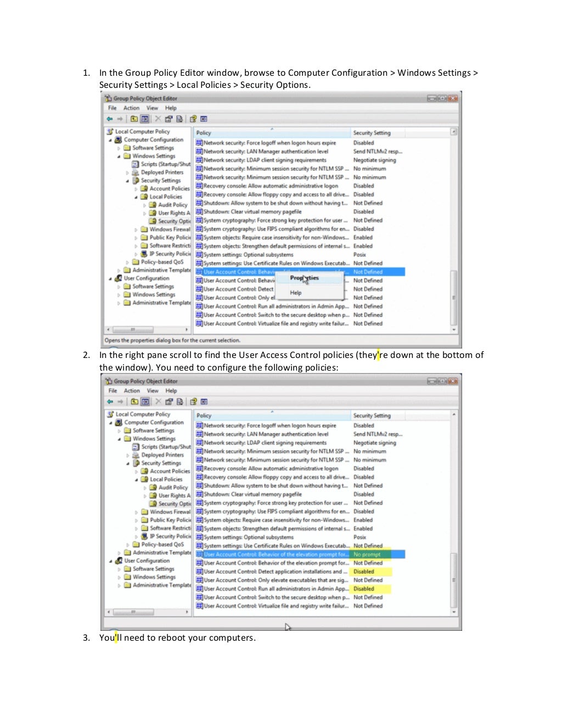Click the Forward arrow in the step 1 editor toolbar
Viewport: 562px width, 728px height.
tap(120, 119)
